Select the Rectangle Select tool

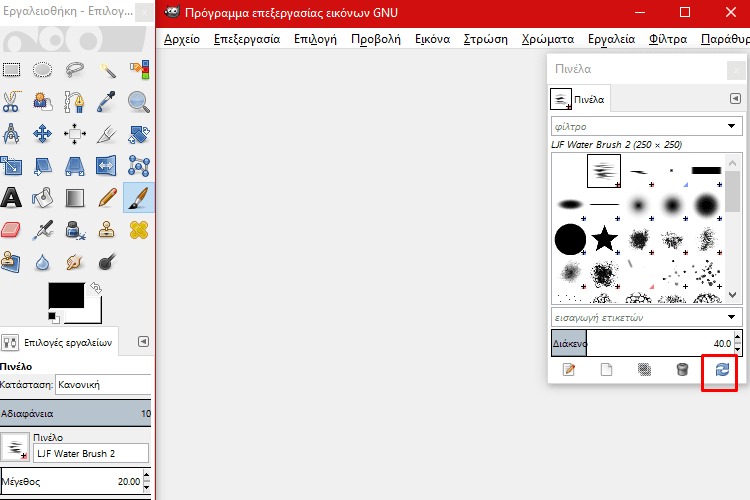[11, 70]
